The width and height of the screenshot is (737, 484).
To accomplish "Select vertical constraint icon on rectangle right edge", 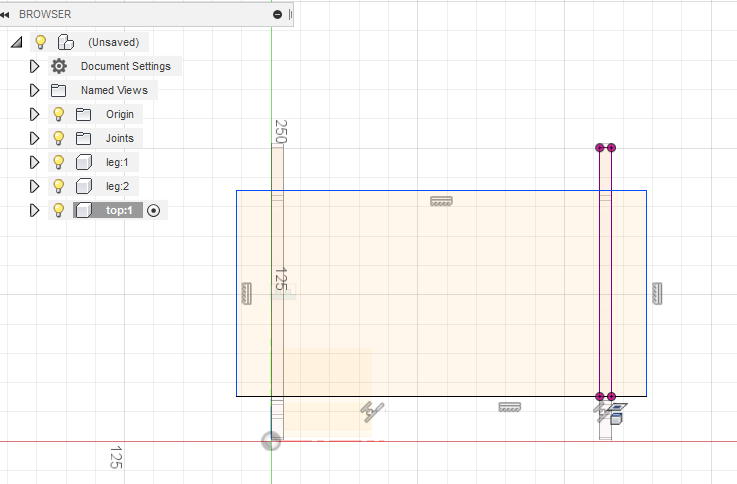I will [x=657, y=294].
